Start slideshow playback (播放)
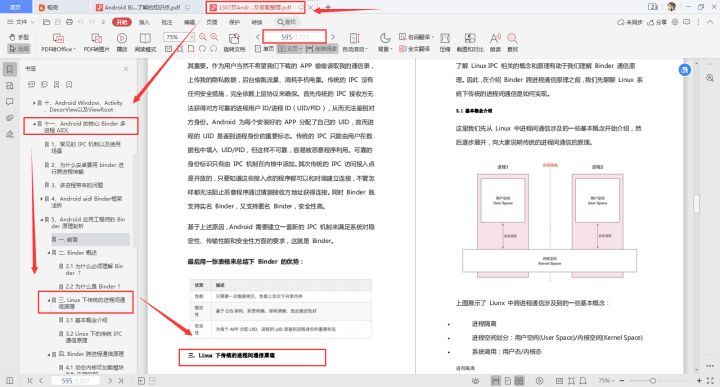720x387 pixels. pyautogui.click(x=122, y=42)
